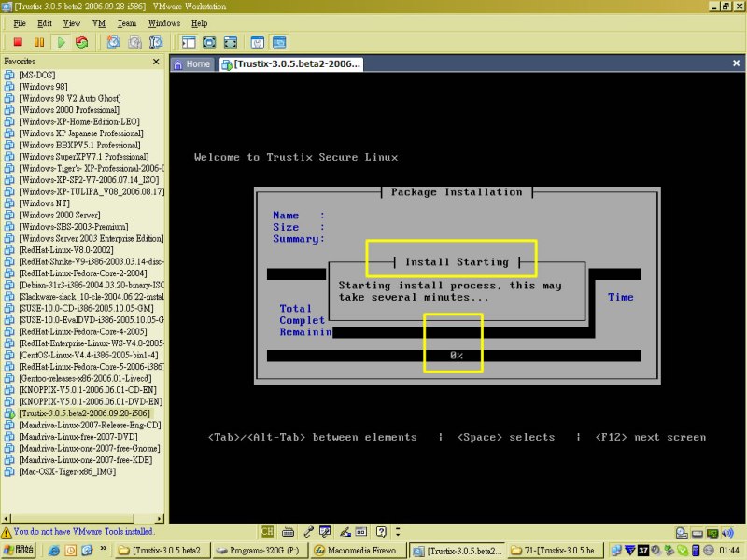Switch to Macromedia Fireworks taskbar button

coord(359,551)
